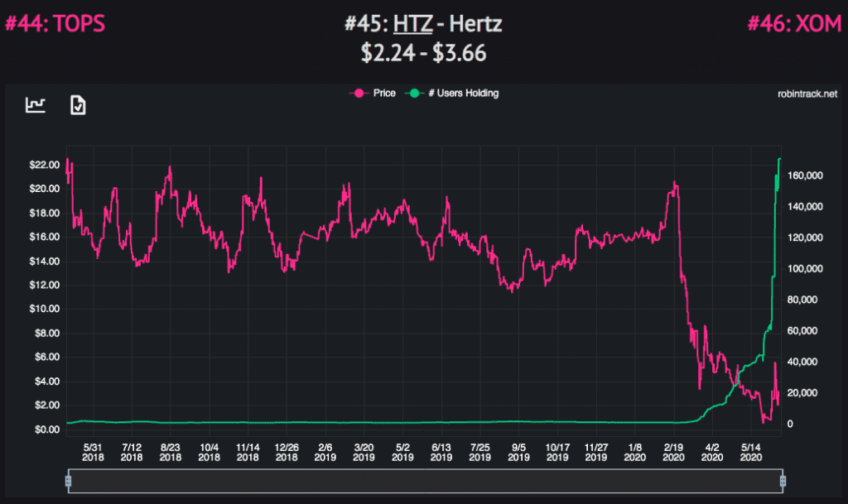
Task: Select the step-line chart view icon
Action: (35, 104)
